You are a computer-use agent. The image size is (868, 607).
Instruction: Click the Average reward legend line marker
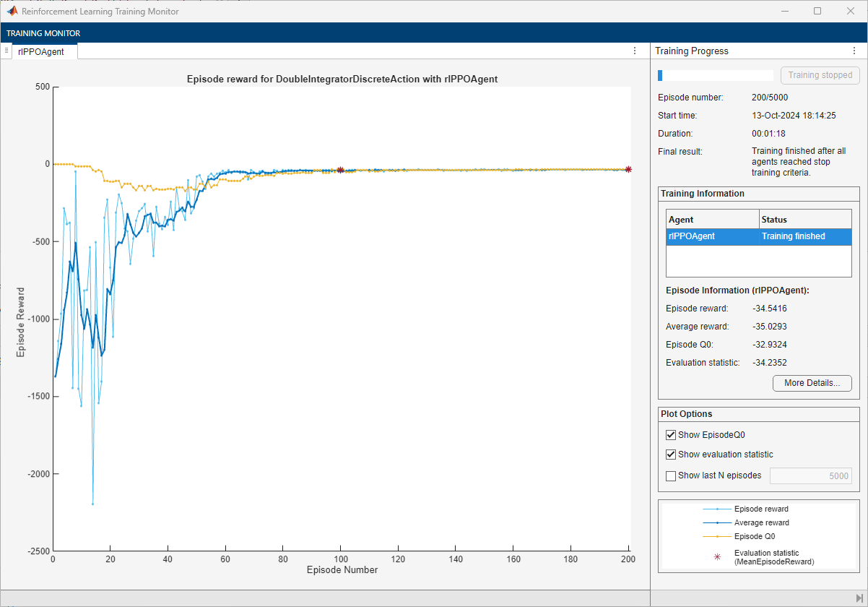tap(716, 522)
